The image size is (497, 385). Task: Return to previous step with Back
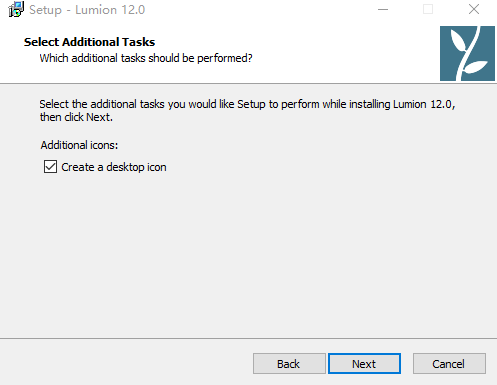[289, 364]
